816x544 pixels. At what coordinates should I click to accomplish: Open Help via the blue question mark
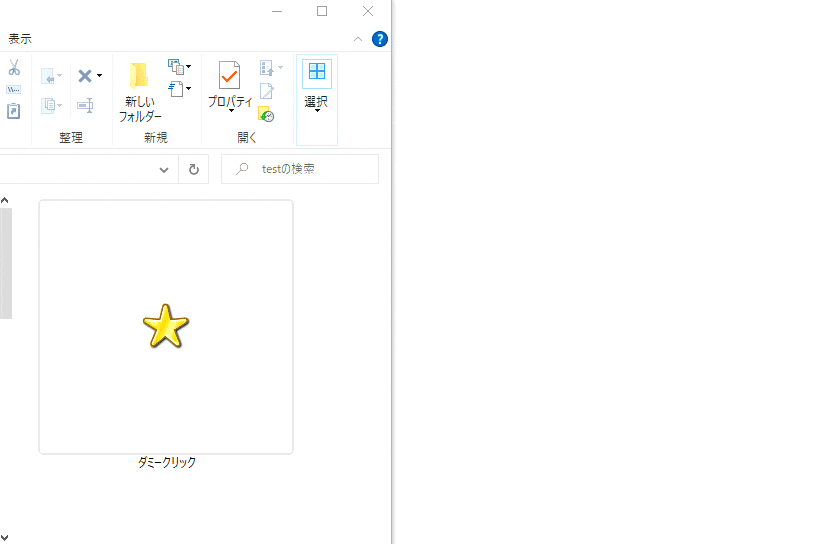coord(380,39)
